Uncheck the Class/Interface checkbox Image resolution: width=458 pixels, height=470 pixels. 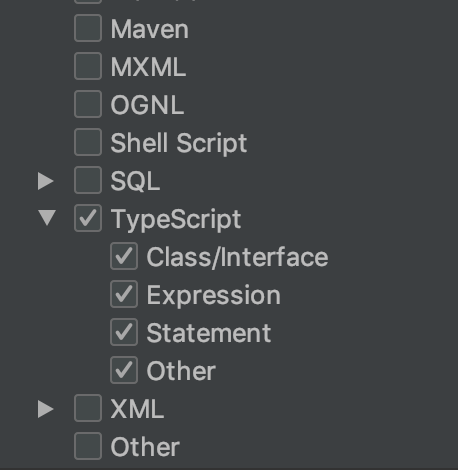click(x=124, y=256)
